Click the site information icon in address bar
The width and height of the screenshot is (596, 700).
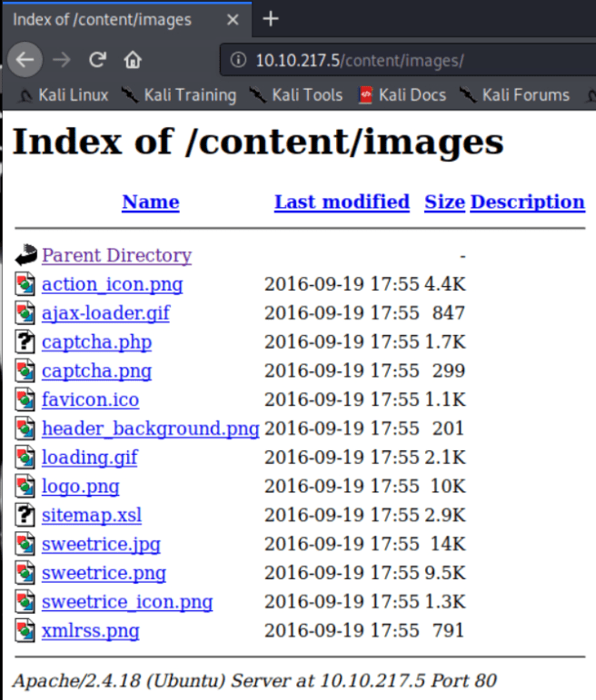click(238, 61)
